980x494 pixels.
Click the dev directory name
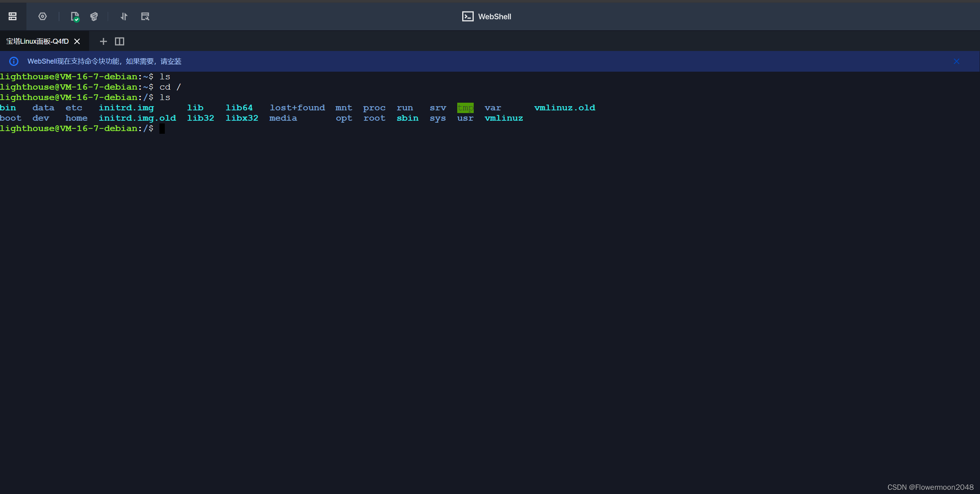point(41,118)
